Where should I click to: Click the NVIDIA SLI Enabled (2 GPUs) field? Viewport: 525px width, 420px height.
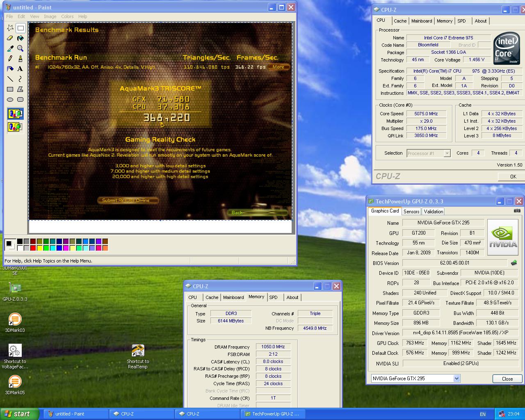(x=461, y=363)
